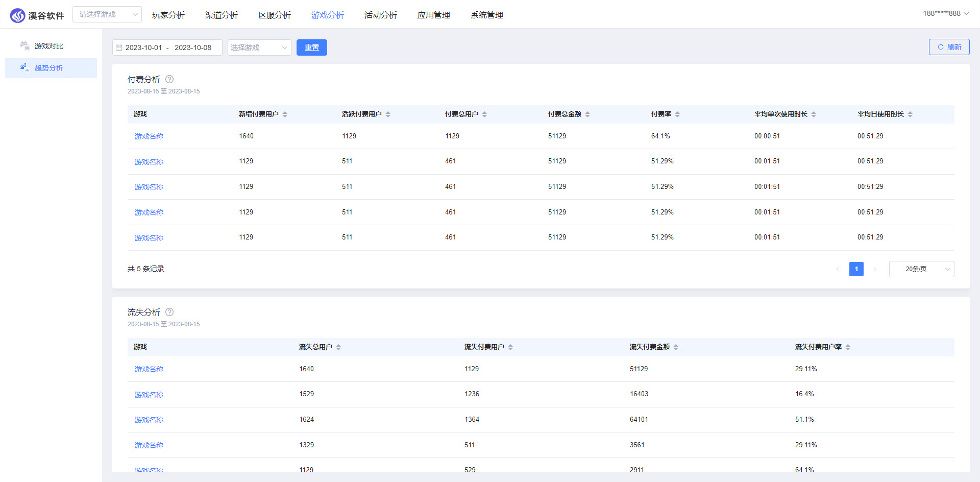Open the 游戏分析 menu
The height and width of the screenshot is (482, 980).
point(328,15)
